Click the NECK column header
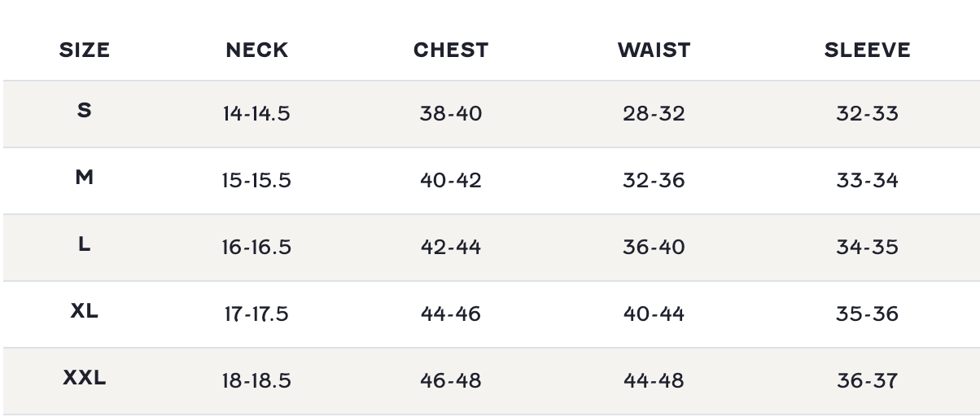This screenshot has width=980, height=417. tap(256, 50)
